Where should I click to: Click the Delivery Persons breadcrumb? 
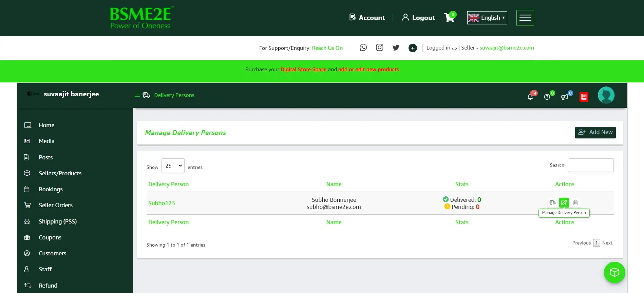[x=174, y=95]
